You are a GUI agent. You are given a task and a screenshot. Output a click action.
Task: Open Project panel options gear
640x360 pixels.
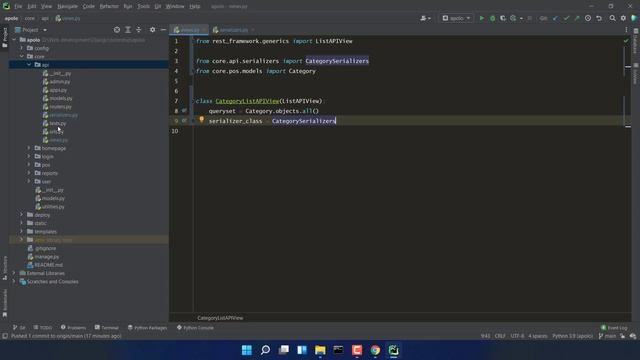coord(152,30)
